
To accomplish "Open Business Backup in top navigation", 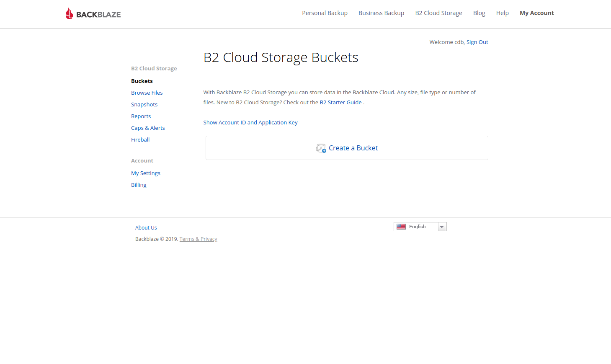I will 381,13.
